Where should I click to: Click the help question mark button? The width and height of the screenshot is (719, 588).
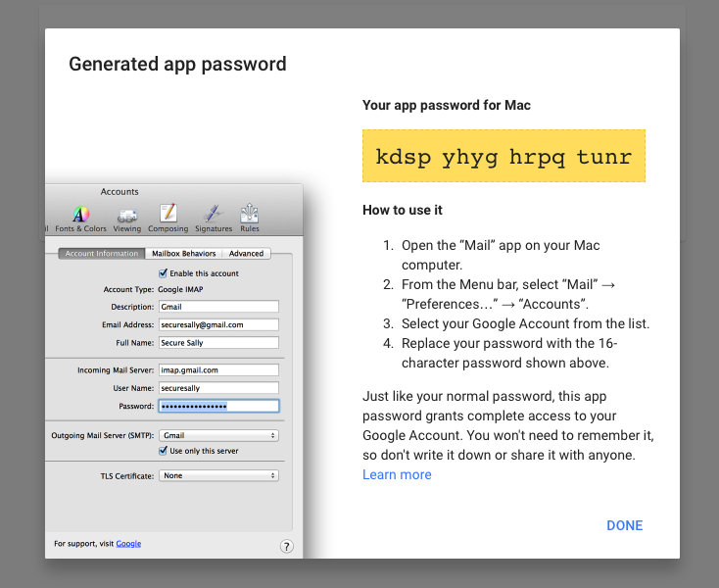pyautogui.click(x=287, y=546)
